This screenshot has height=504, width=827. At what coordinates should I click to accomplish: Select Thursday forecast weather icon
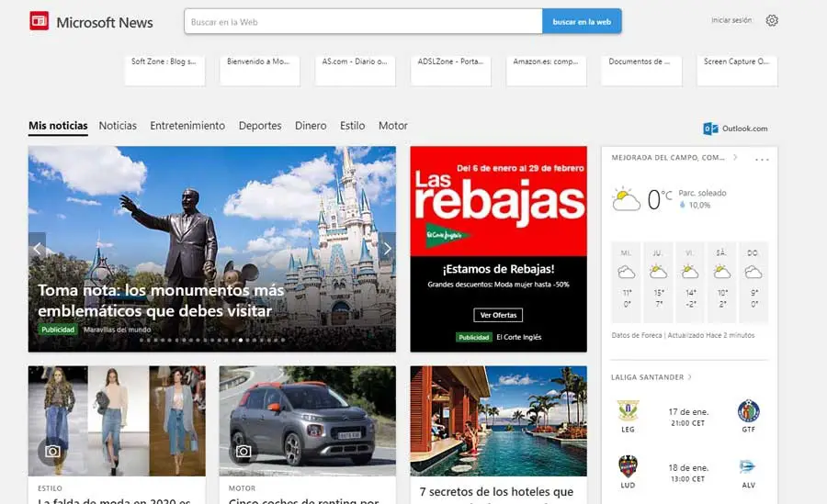click(658, 272)
